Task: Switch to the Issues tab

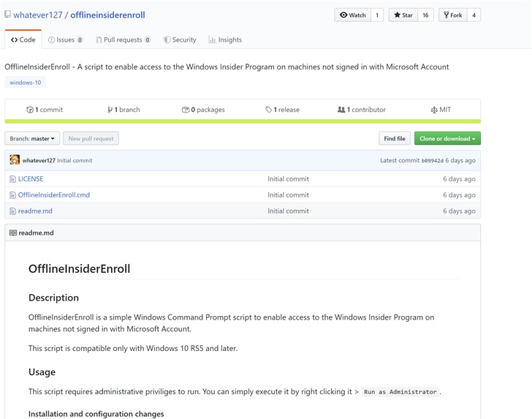Action: (x=66, y=39)
